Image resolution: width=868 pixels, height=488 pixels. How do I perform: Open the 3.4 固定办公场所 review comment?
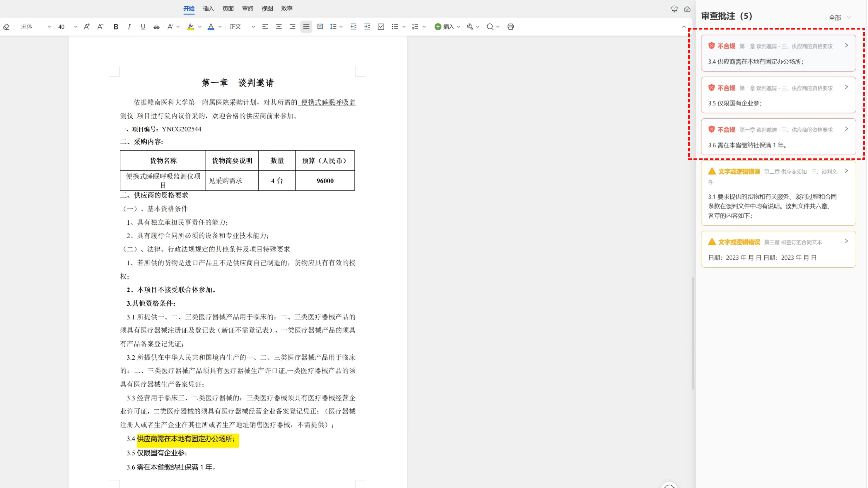click(x=778, y=53)
